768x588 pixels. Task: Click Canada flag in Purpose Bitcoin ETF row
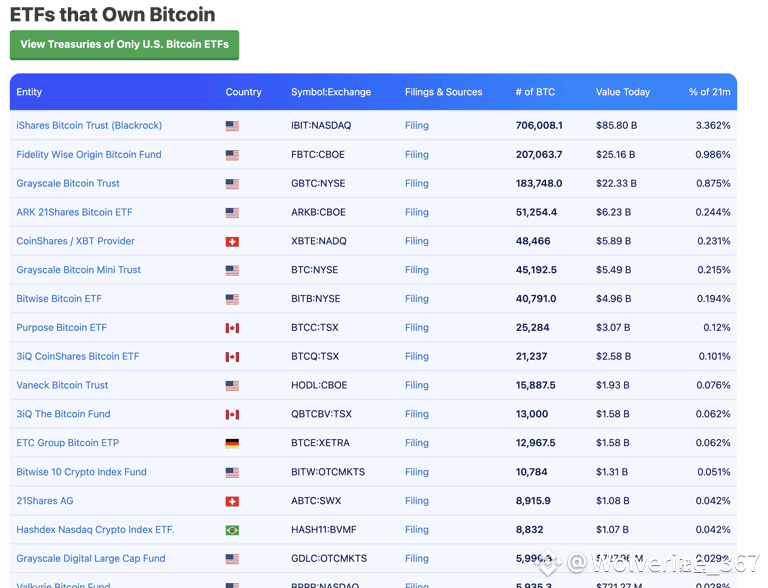coord(232,328)
